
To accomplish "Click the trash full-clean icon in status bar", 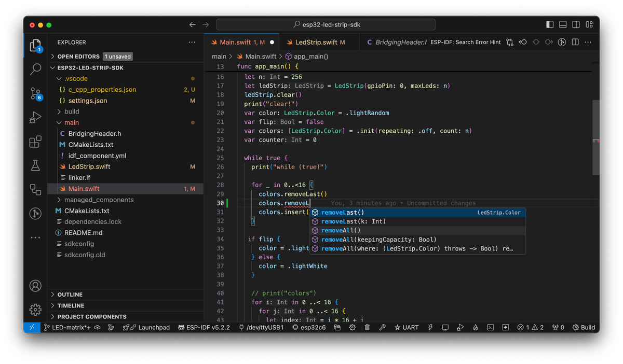I will point(367,327).
